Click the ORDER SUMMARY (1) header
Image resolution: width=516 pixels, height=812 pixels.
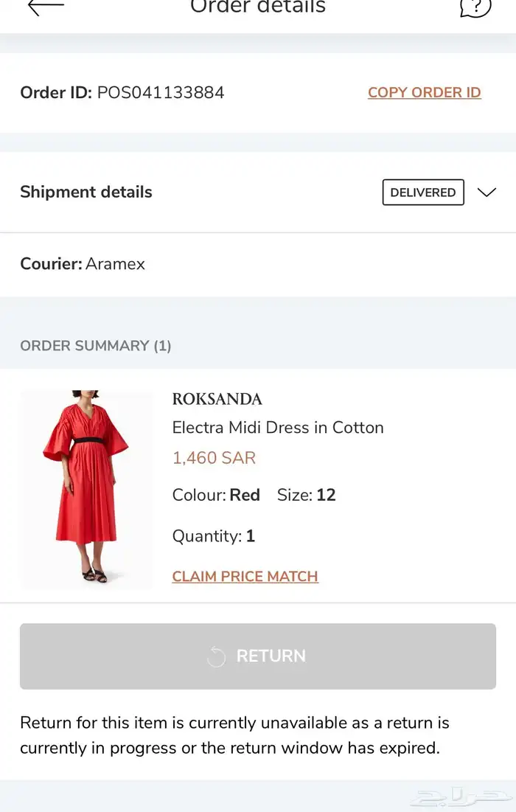click(x=96, y=346)
